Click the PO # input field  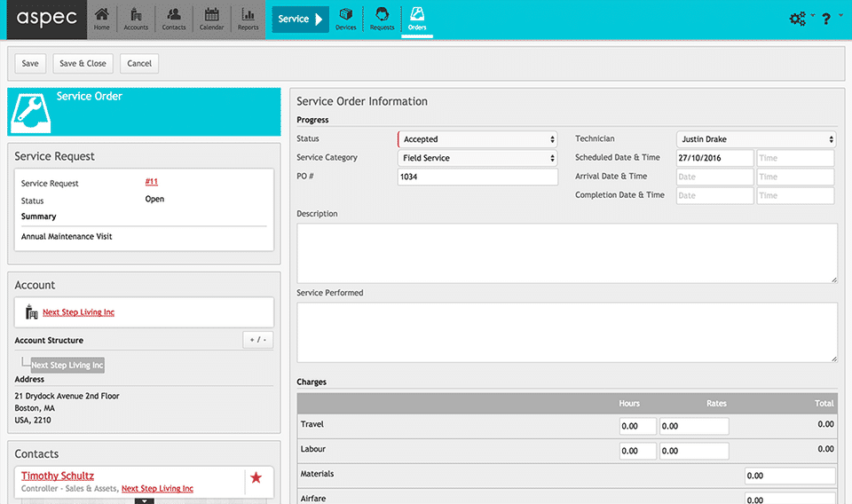pos(477,177)
